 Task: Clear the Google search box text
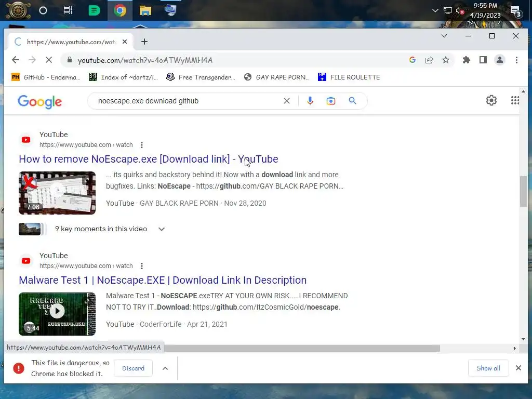287,101
